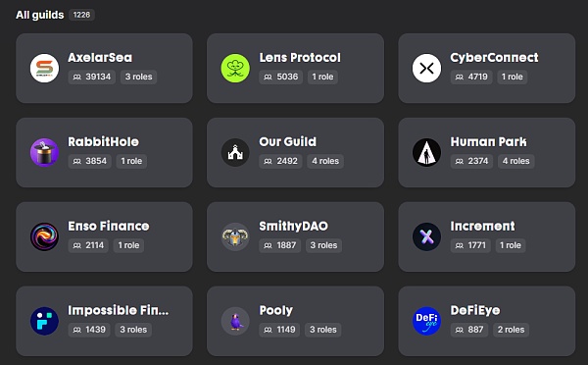
Task: Click the AxelarSea guild logo
Action: [x=45, y=68]
